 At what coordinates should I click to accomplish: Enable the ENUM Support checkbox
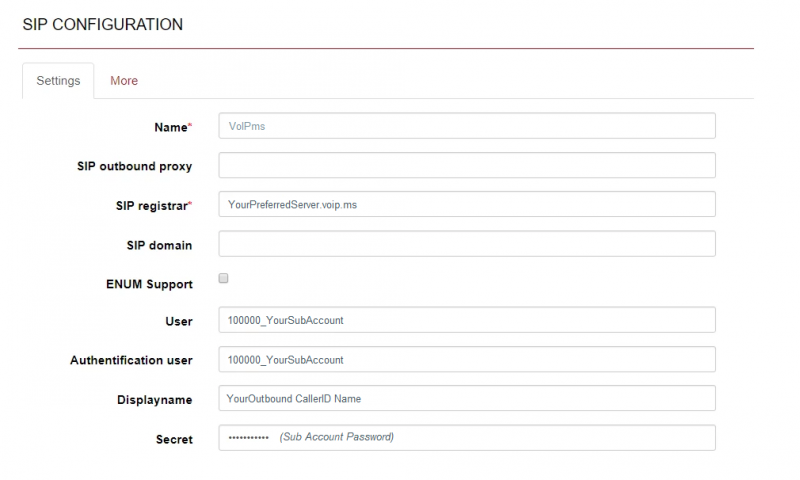tap(223, 278)
